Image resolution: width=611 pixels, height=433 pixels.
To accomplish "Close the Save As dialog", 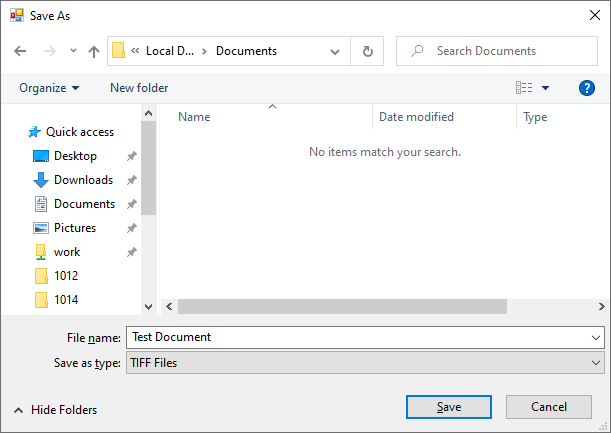I will (595, 15).
